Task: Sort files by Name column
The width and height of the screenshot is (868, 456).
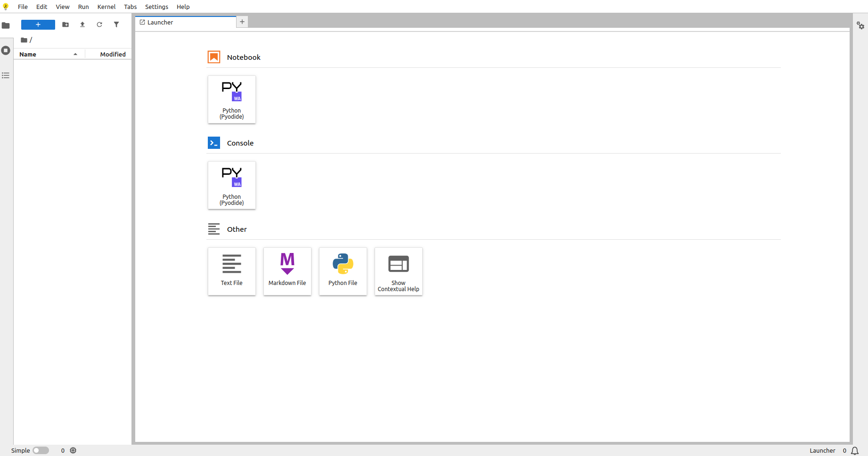Action: point(47,54)
